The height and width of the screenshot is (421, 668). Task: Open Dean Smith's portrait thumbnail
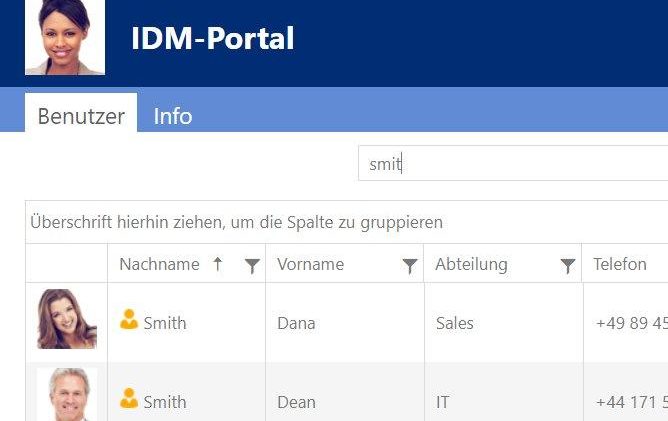(x=67, y=394)
